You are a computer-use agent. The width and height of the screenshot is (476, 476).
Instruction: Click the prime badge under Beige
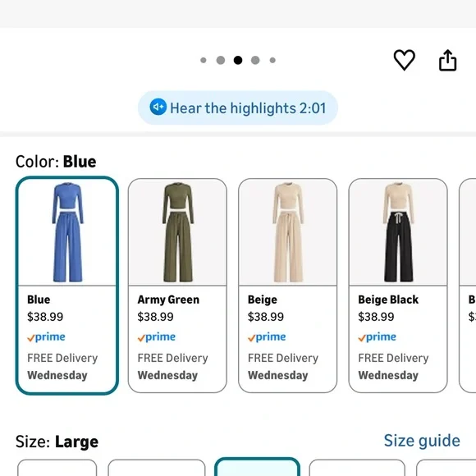pos(267,337)
